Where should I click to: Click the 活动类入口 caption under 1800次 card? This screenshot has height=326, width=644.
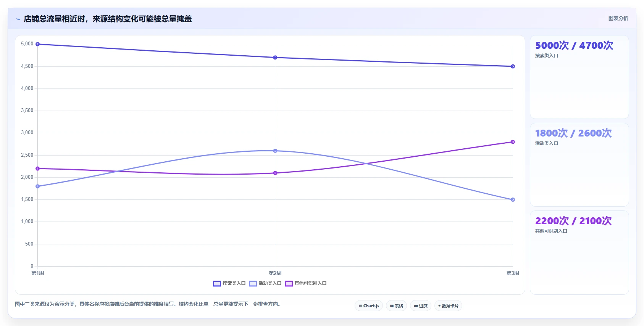click(547, 143)
